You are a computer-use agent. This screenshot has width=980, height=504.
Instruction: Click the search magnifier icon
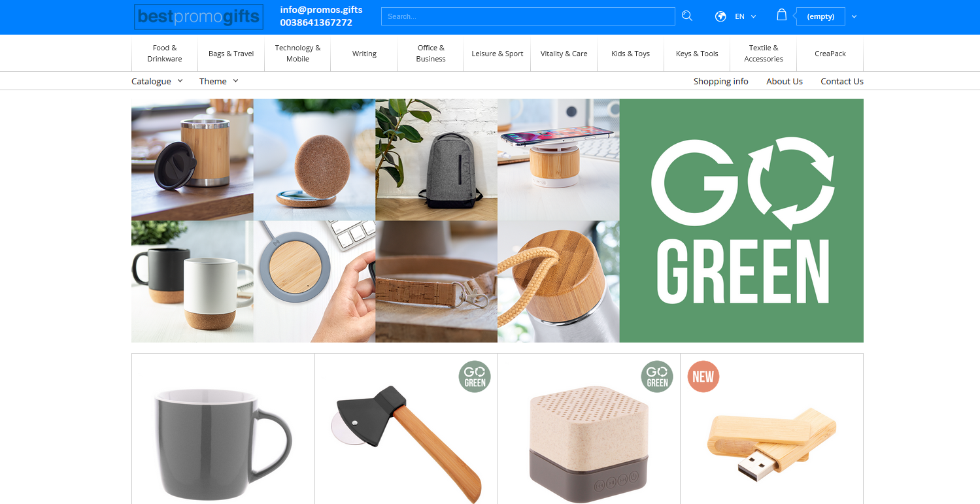(x=686, y=16)
